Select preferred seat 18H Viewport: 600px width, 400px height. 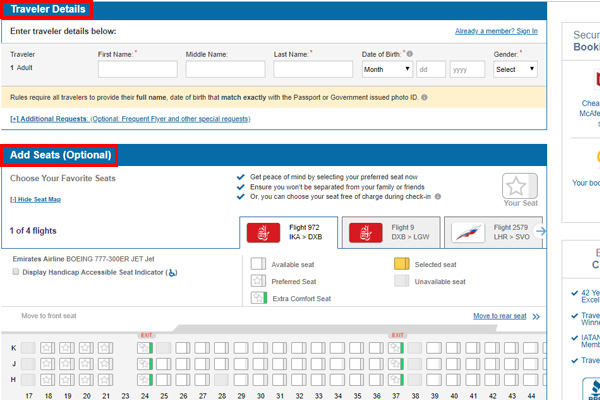[47, 380]
